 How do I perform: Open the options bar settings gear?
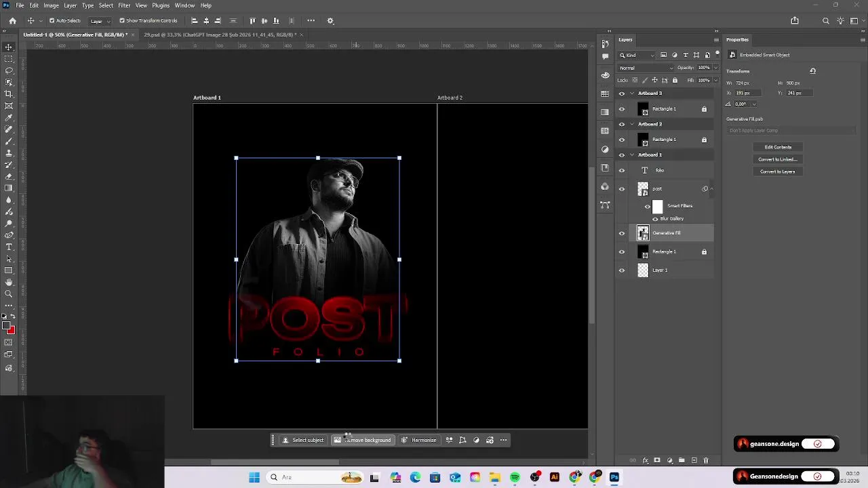click(330, 21)
